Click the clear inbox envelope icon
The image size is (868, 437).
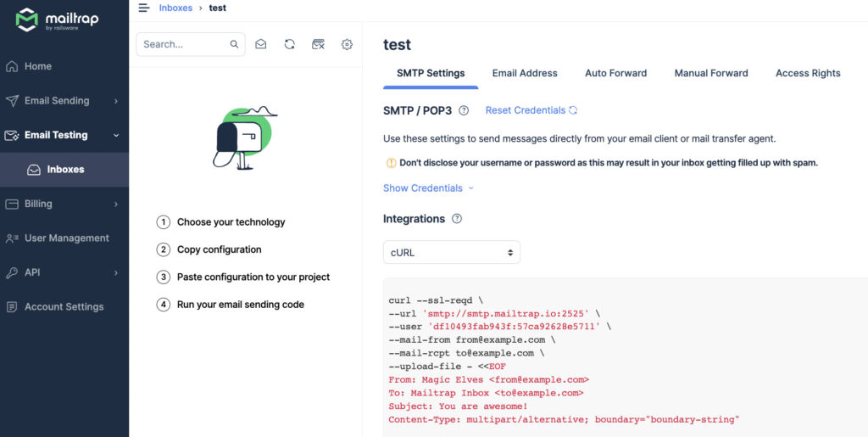[x=319, y=44]
